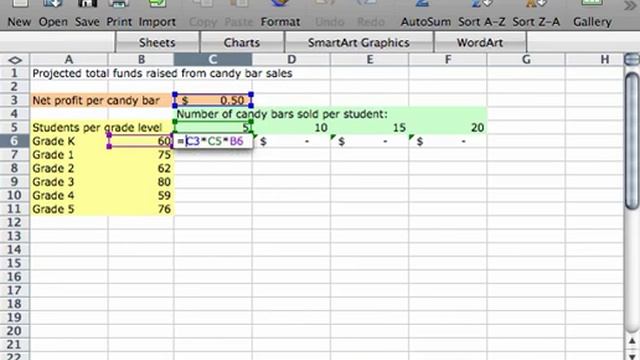The width and height of the screenshot is (640, 360).
Task: Select column B header
Action: coord(141,60)
